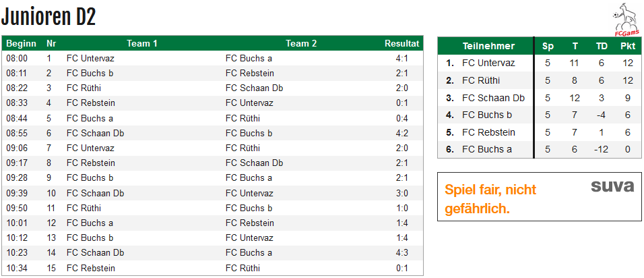This screenshot has height=278, width=644.
Task: Click the Resultat column header
Action: (x=401, y=44)
